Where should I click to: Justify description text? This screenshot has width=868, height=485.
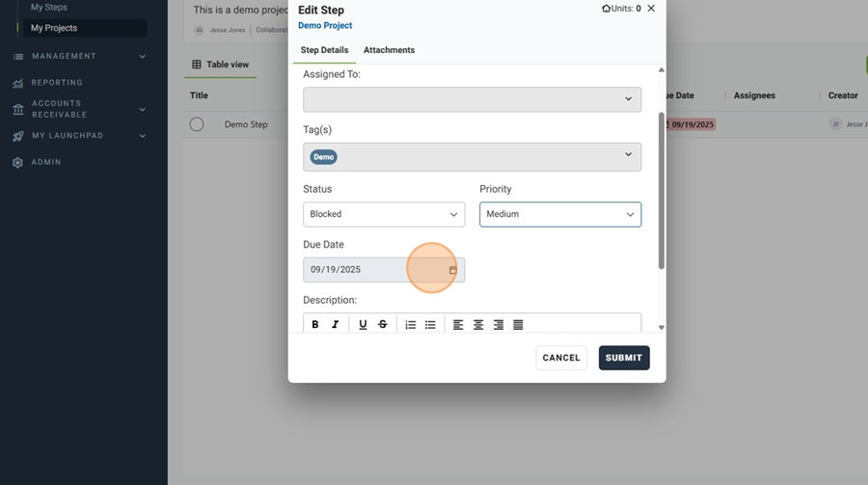point(518,324)
